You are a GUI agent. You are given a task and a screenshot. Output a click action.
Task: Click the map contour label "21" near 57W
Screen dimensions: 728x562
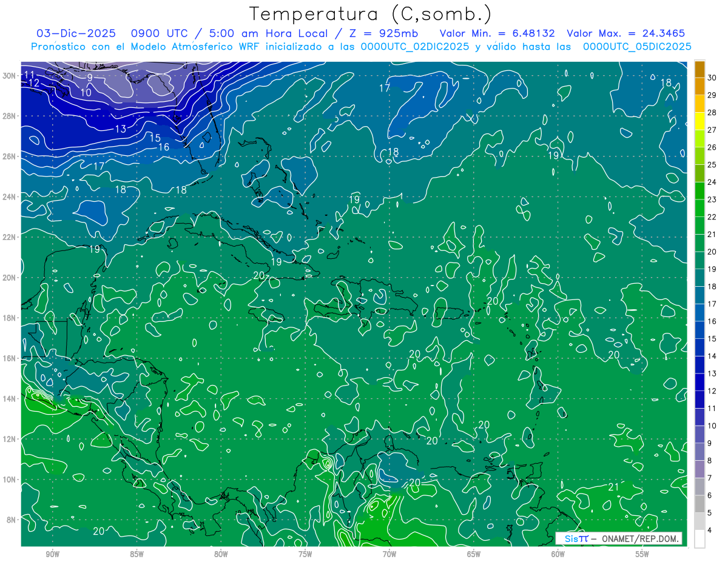(x=613, y=486)
